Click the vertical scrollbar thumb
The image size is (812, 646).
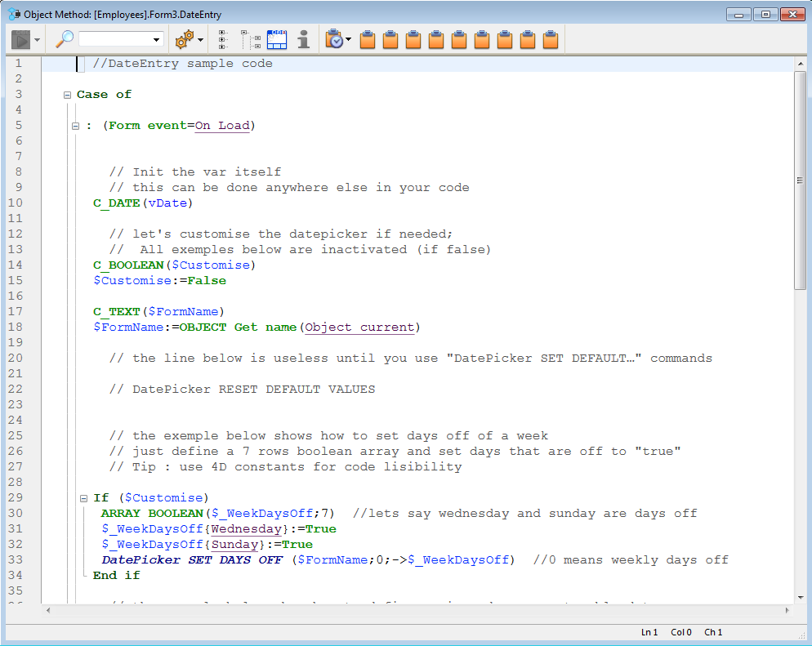pyautogui.click(x=800, y=180)
